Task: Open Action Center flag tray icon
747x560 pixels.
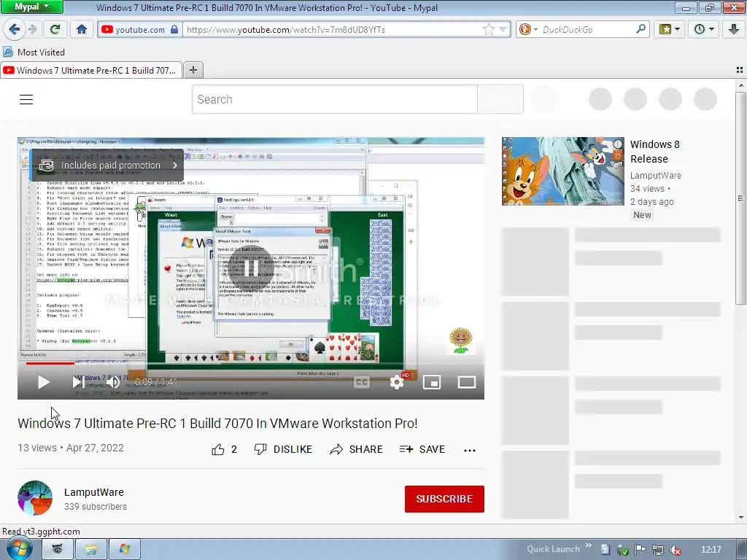Action: click(640, 550)
